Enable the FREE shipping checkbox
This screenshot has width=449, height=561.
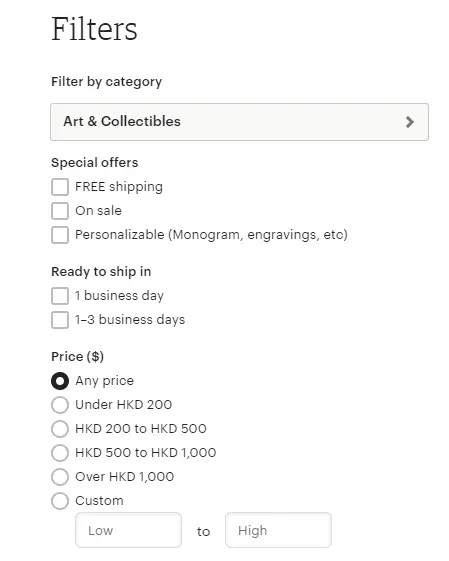point(60,187)
